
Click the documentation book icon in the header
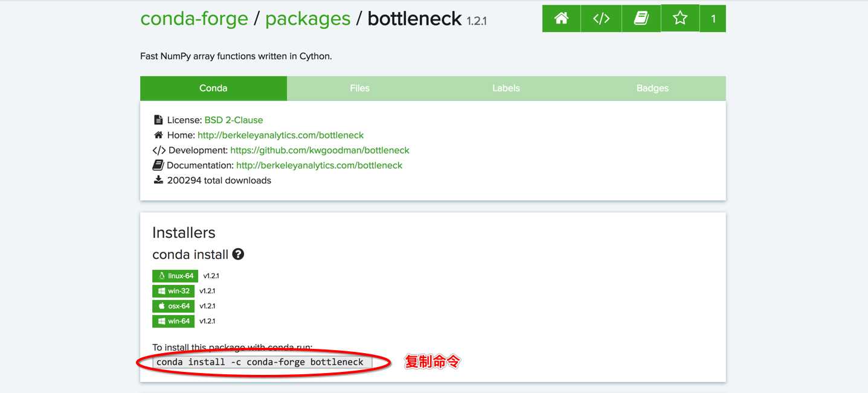tap(640, 18)
